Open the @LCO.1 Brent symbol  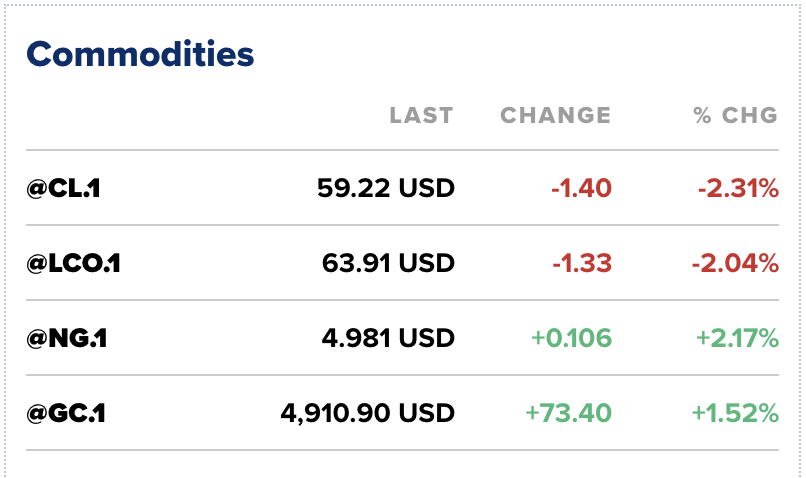74,263
